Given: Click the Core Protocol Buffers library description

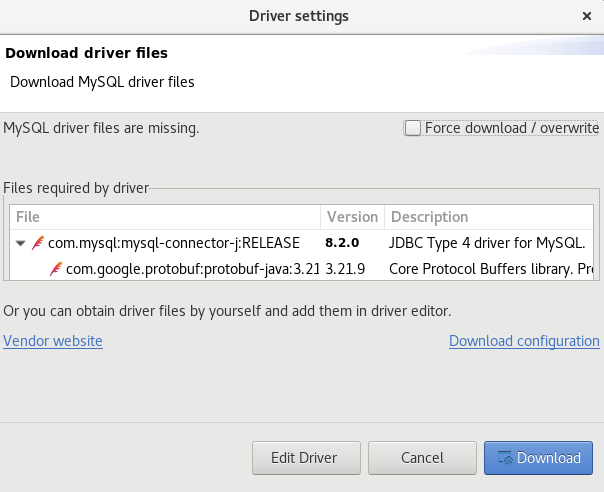Looking at the screenshot, I should pos(491,269).
